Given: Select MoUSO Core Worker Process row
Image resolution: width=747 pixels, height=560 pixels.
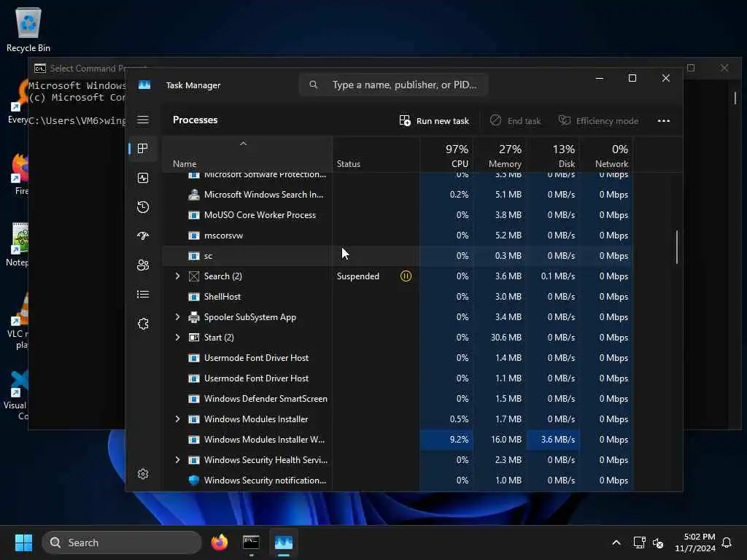Looking at the screenshot, I should pyautogui.click(x=398, y=215).
